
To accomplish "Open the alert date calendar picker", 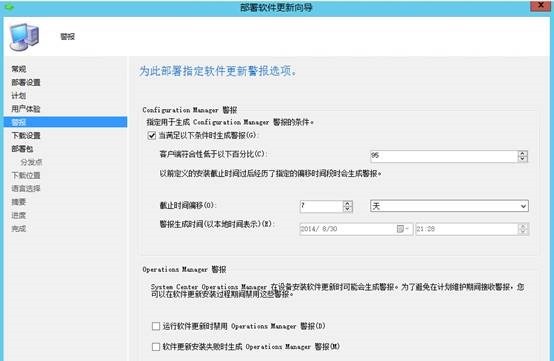I will [x=402, y=229].
